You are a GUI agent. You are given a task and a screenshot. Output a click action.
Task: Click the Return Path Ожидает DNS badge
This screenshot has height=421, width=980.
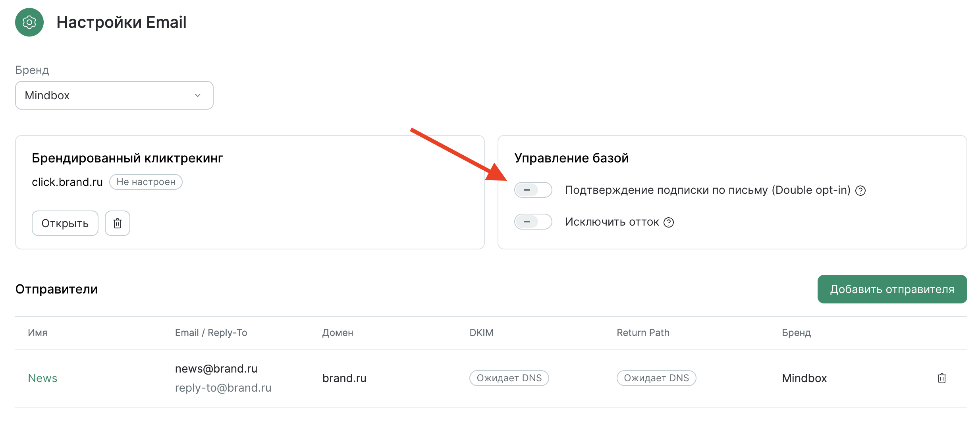click(656, 378)
